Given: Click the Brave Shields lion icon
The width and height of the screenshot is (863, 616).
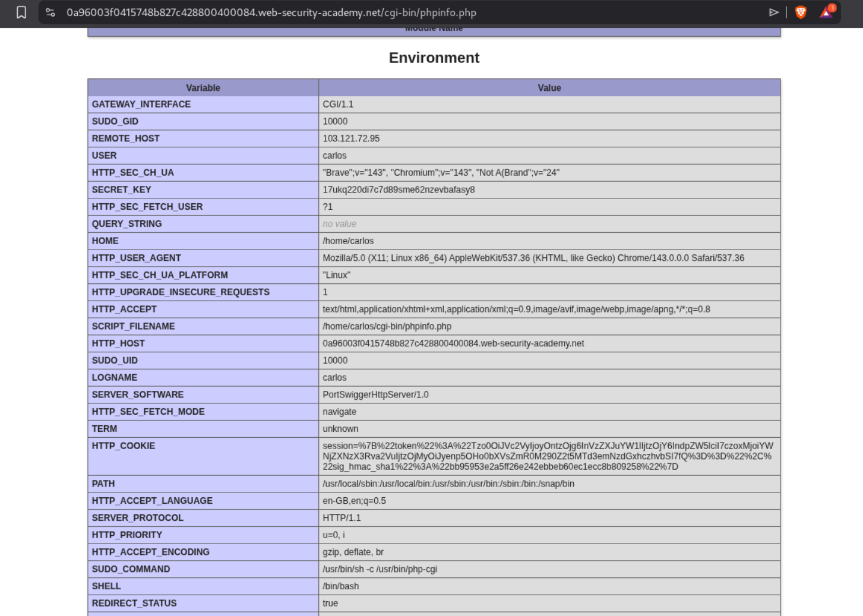Looking at the screenshot, I should [x=801, y=12].
